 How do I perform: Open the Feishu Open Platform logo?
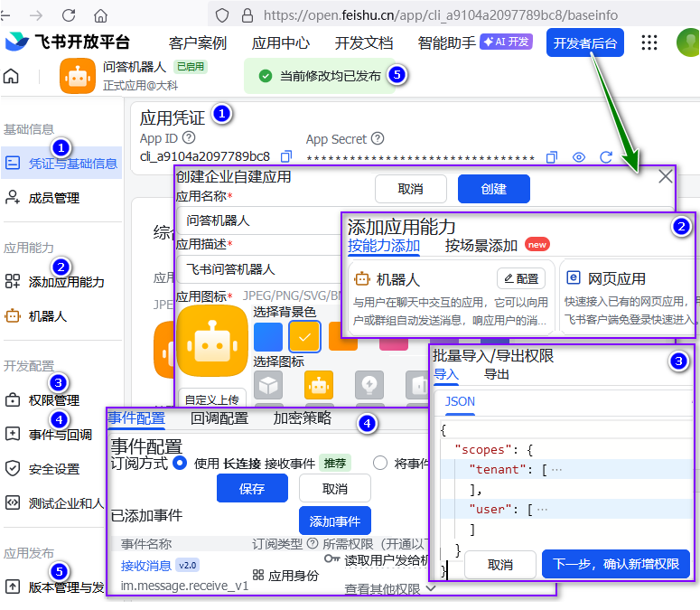(x=67, y=42)
